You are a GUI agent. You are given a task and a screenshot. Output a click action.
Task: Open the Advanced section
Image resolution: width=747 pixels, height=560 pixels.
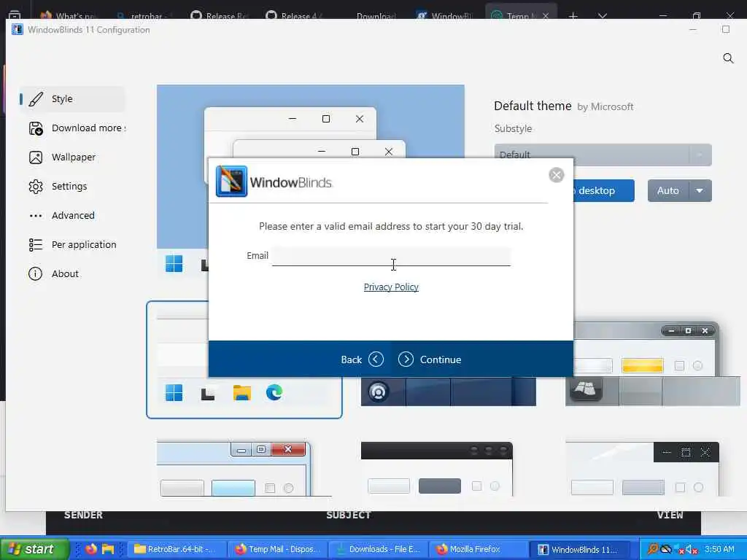pyautogui.click(x=71, y=215)
